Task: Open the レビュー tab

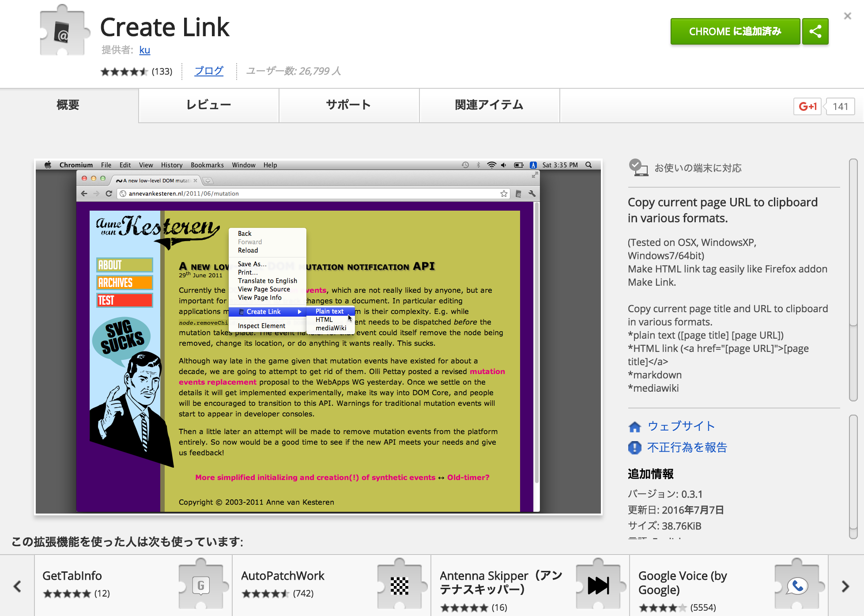Action: [208, 105]
